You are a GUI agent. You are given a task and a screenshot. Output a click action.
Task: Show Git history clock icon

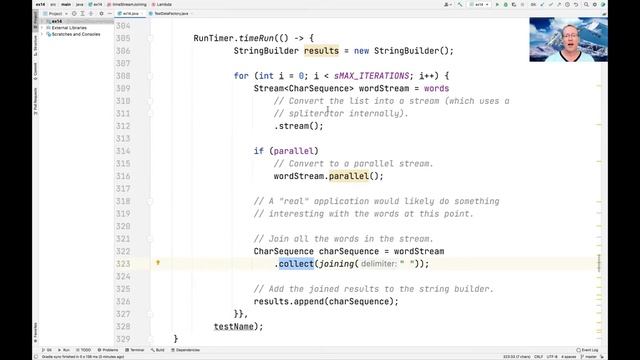pyautogui.click(x=567, y=4)
